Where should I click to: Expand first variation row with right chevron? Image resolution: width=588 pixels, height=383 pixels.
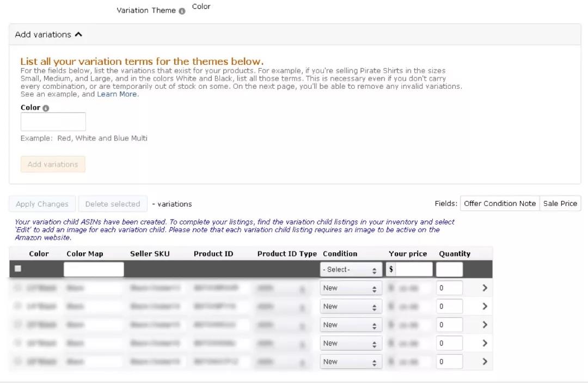[x=485, y=288]
